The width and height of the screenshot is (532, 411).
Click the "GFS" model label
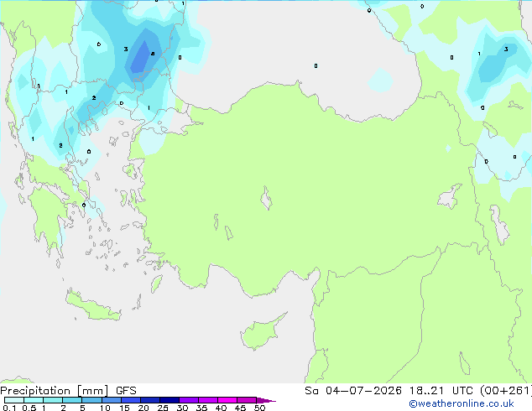click(x=126, y=391)
